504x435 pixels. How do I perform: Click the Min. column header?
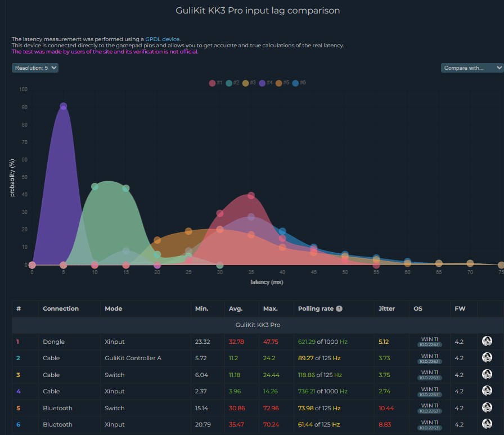click(201, 308)
